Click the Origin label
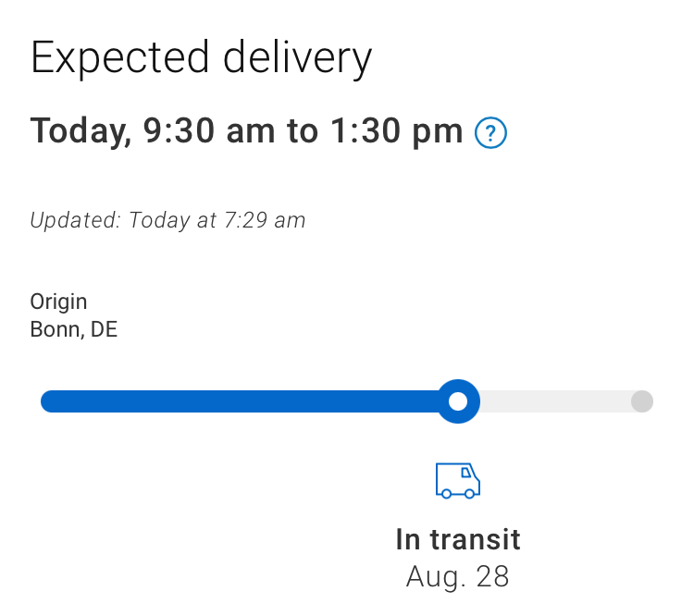 tap(58, 302)
